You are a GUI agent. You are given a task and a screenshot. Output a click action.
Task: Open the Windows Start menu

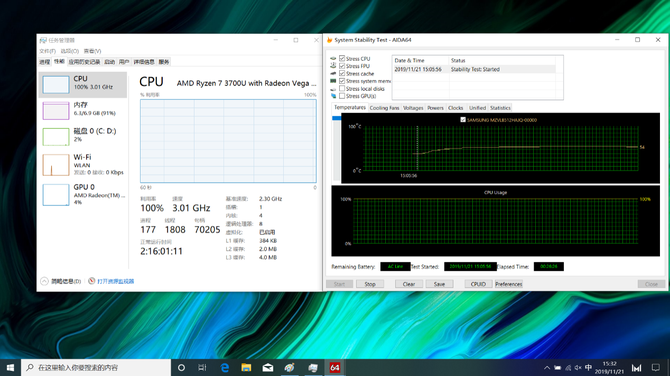(10, 367)
